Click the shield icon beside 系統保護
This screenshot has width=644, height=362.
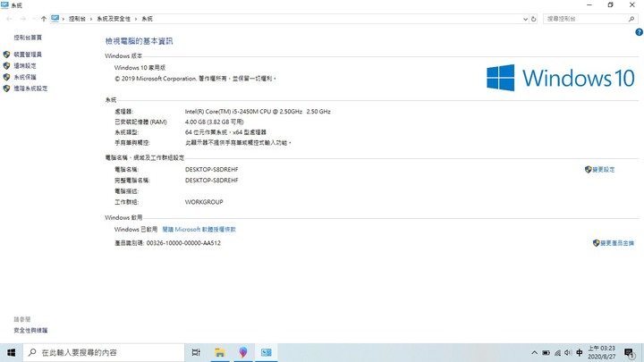(6, 77)
